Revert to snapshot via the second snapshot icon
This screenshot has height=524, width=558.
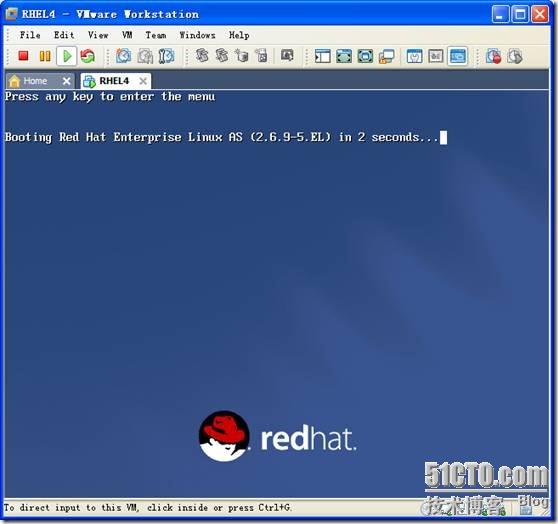point(145,56)
